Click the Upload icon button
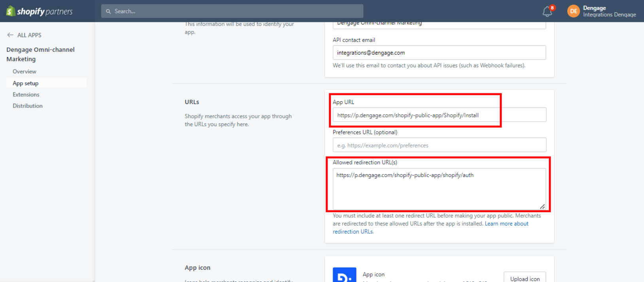 525,278
